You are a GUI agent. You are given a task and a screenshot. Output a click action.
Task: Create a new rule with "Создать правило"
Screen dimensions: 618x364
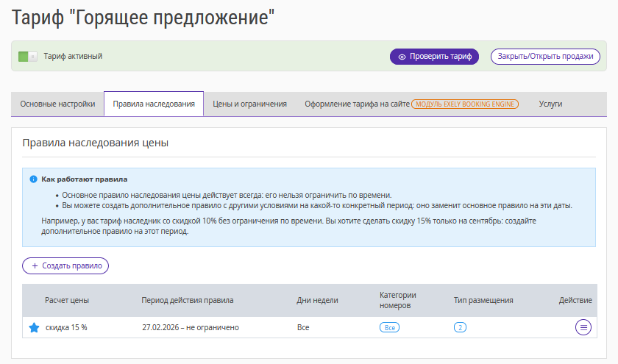tap(65, 265)
